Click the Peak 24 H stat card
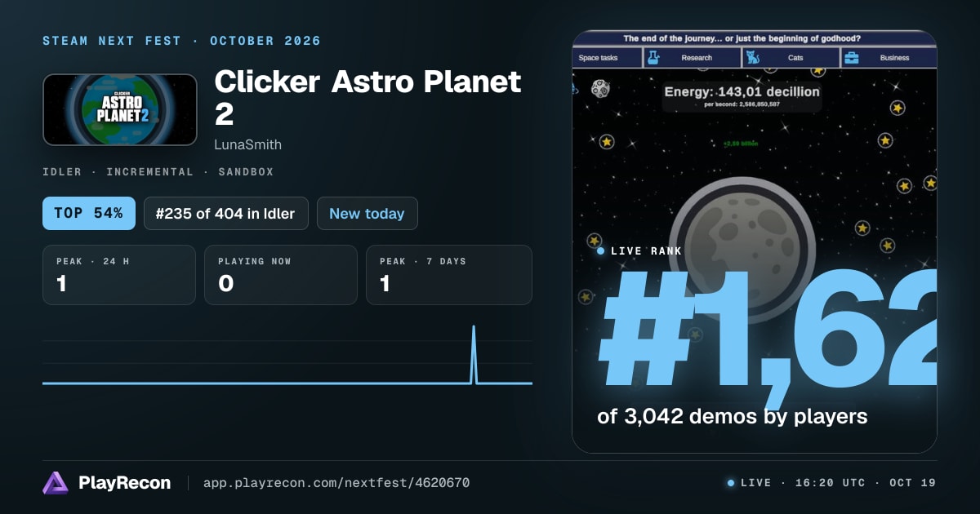The width and height of the screenshot is (980, 514). click(119, 275)
